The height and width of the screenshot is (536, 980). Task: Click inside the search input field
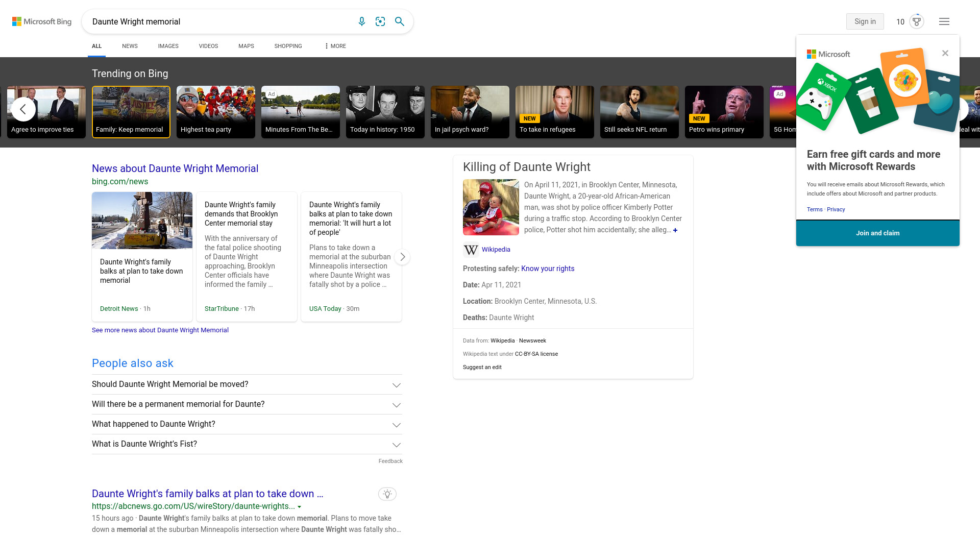219,21
